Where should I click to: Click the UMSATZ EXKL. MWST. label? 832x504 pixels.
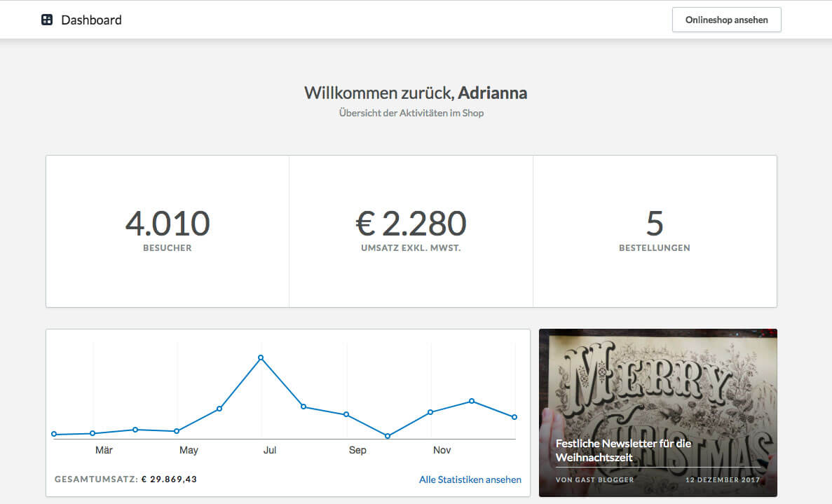click(x=411, y=247)
